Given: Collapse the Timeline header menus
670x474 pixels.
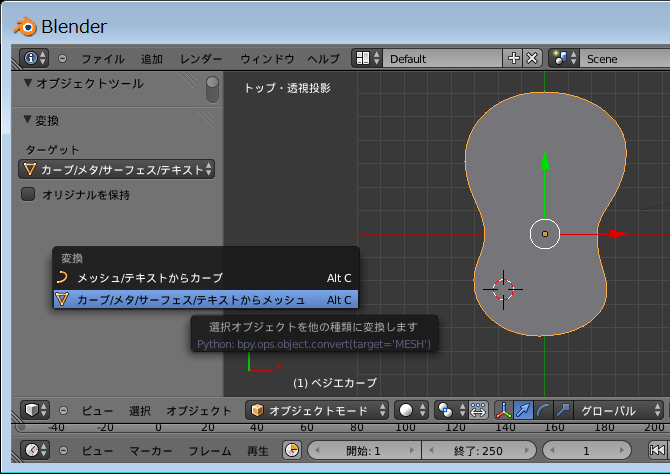Looking at the screenshot, I should click(x=63, y=450).
